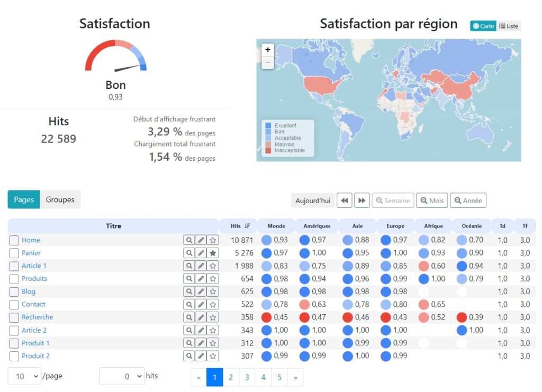Edit the Panier page using the pencil icon
This screenshot has height=392, width=542.
200,253
